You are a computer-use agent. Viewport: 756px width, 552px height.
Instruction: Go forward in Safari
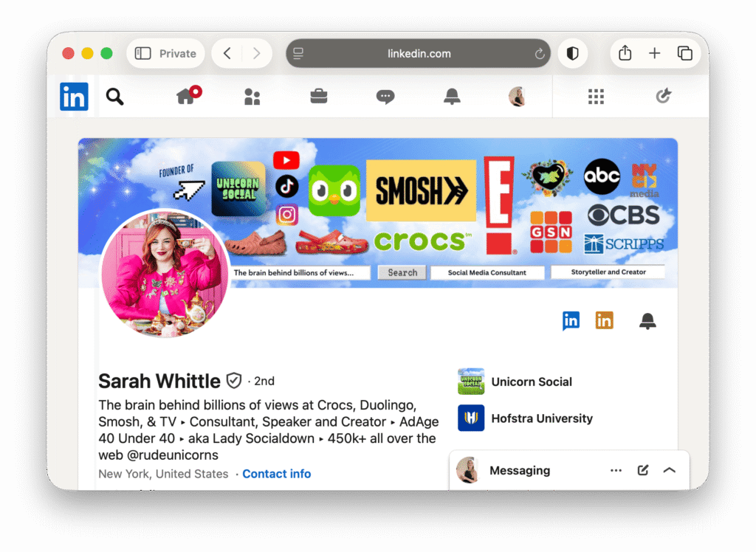click(x=256, y=53)
